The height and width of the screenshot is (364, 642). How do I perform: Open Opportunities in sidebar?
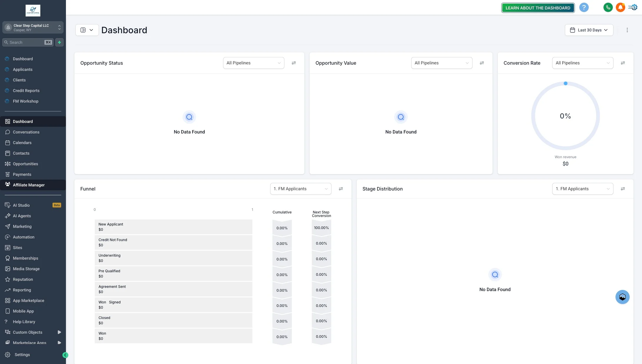point(33,164)
